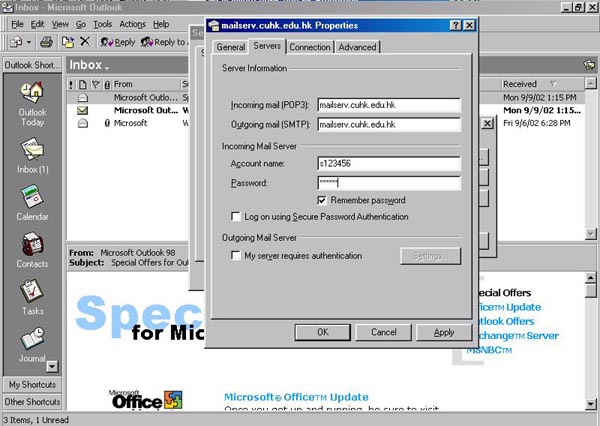The image size is (600, 426).
Task: Open the Outlook Today shortcut
Action: 33,103
